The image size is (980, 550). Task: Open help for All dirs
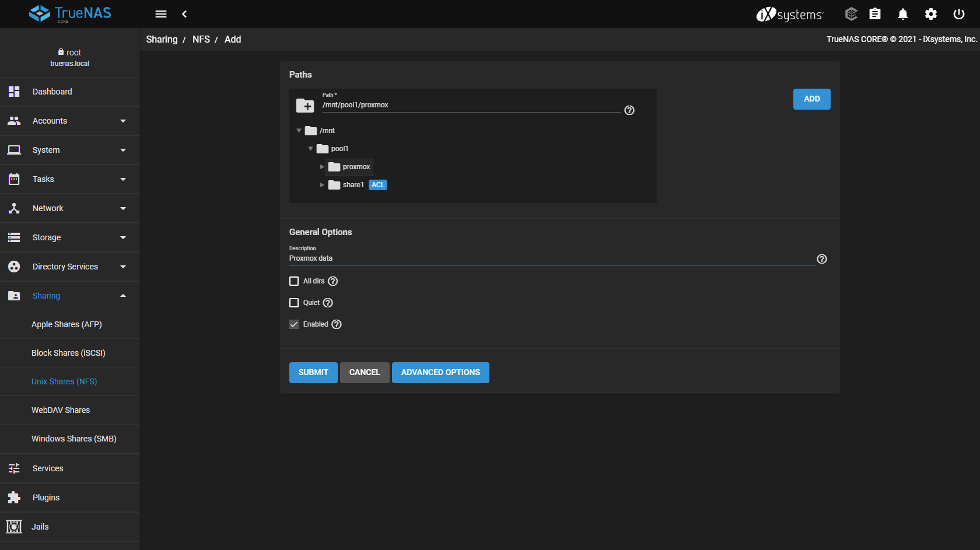click(x=333, y=281)
